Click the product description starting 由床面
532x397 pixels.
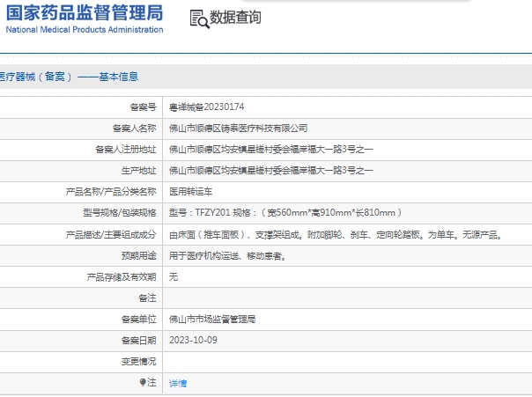point(336,235)
